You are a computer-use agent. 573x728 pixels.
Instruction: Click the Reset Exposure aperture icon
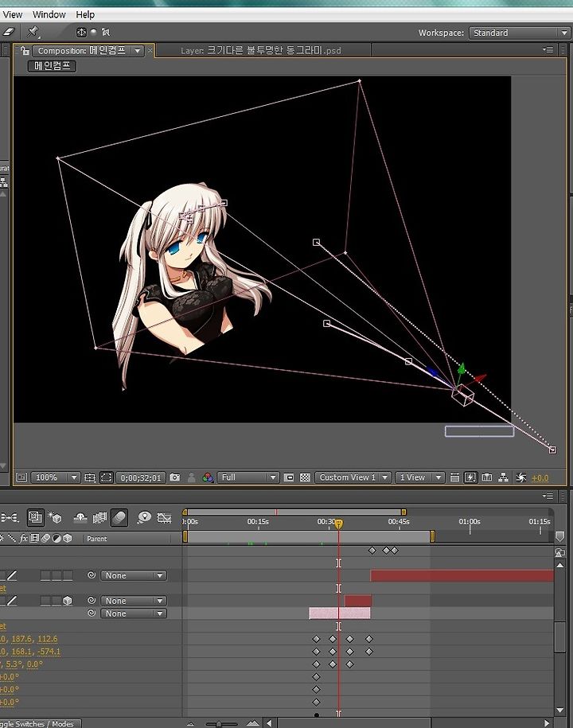pos(521,477)
